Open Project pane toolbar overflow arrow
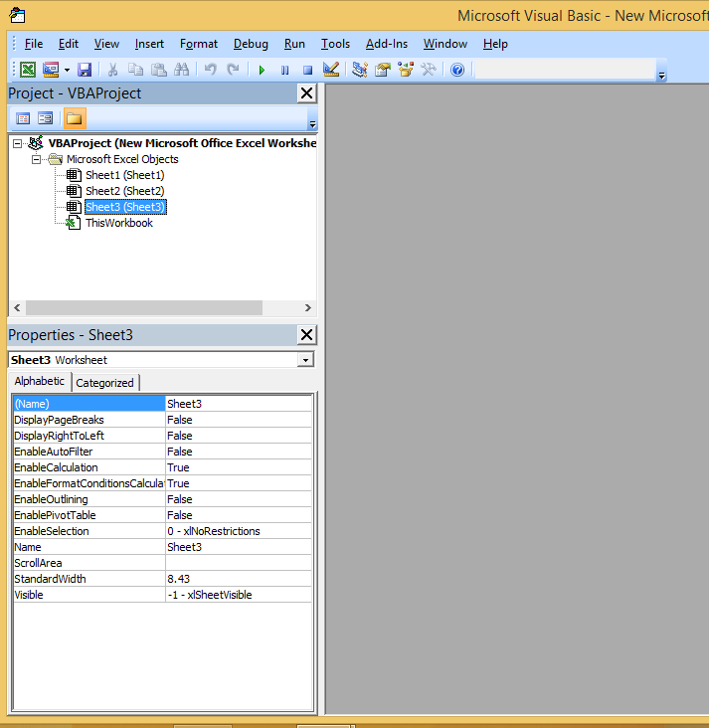This screenshot has height=728, width=709. (x=312, y=124)
